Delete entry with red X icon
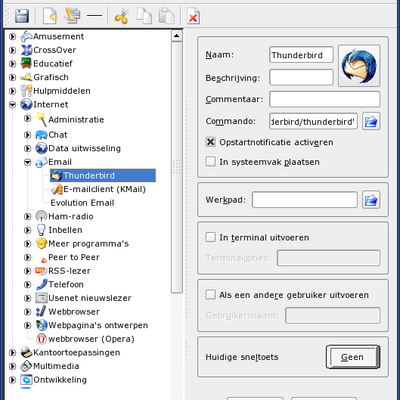 pyautogui.click(x=193, y=16)
